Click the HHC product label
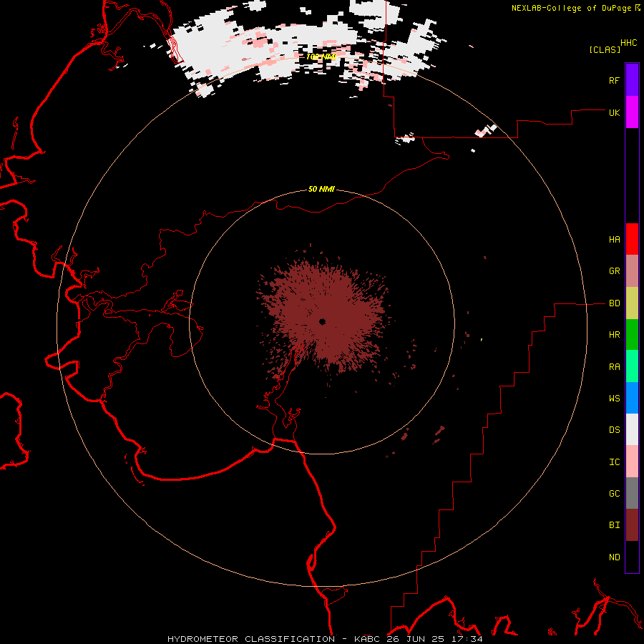Viewport: 644px width, 644px height. point(628,43)
